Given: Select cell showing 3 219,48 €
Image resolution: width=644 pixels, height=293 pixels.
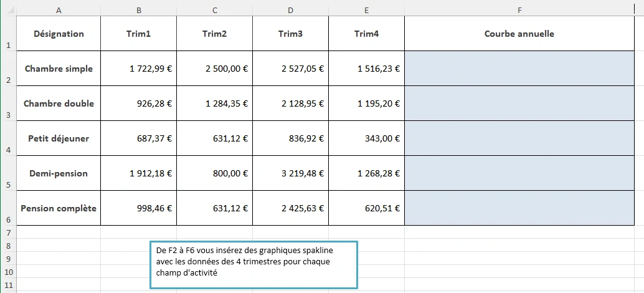Looking at the screenshot, I should click(290, 173).
